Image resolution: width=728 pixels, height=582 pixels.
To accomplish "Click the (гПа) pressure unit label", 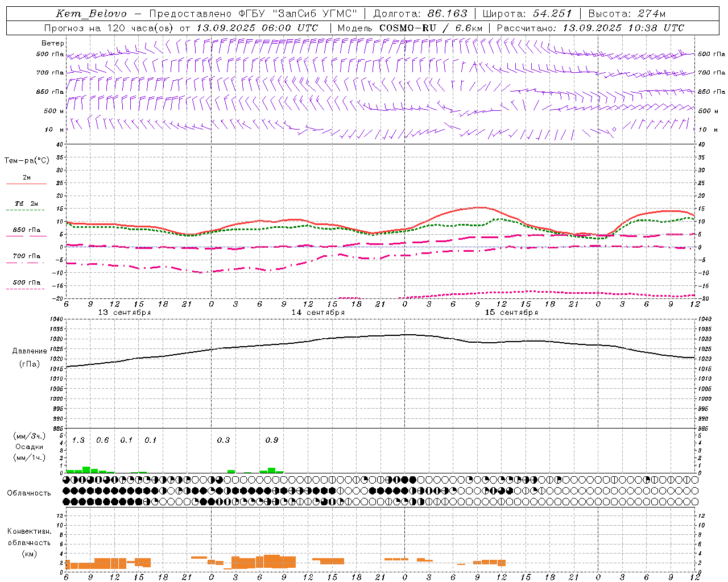I will pyautogui.click(x=29, y=364).
